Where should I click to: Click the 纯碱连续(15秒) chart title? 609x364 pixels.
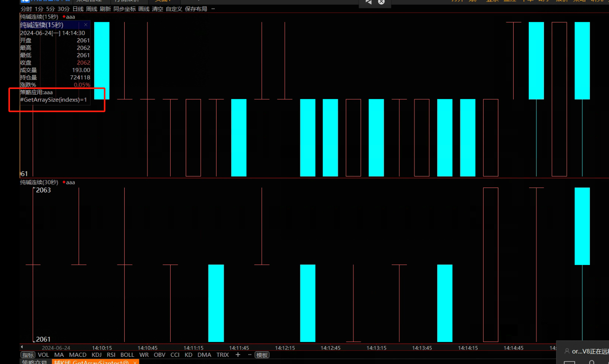39,17
